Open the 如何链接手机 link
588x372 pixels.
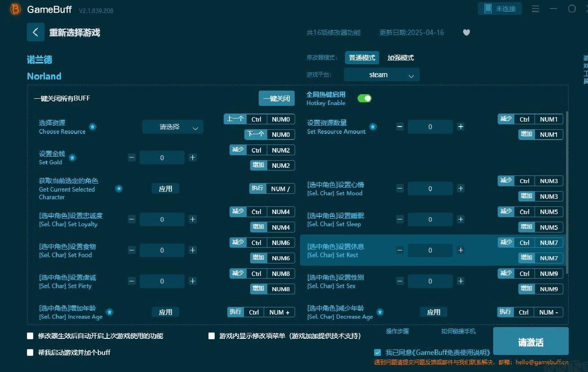[x=458, y=331]
